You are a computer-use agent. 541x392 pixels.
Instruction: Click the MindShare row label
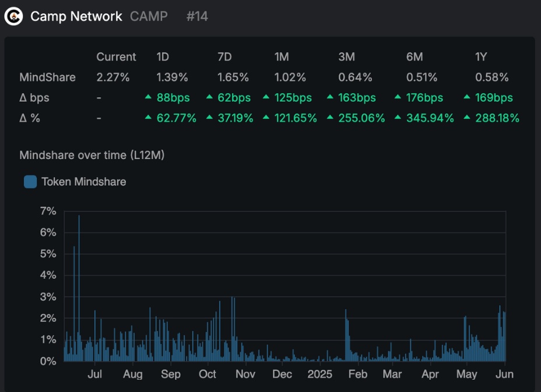pos(48,77)
